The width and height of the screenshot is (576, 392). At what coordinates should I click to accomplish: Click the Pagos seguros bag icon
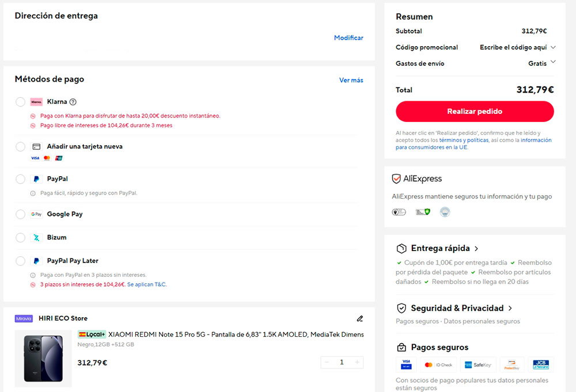pos(401,347)
